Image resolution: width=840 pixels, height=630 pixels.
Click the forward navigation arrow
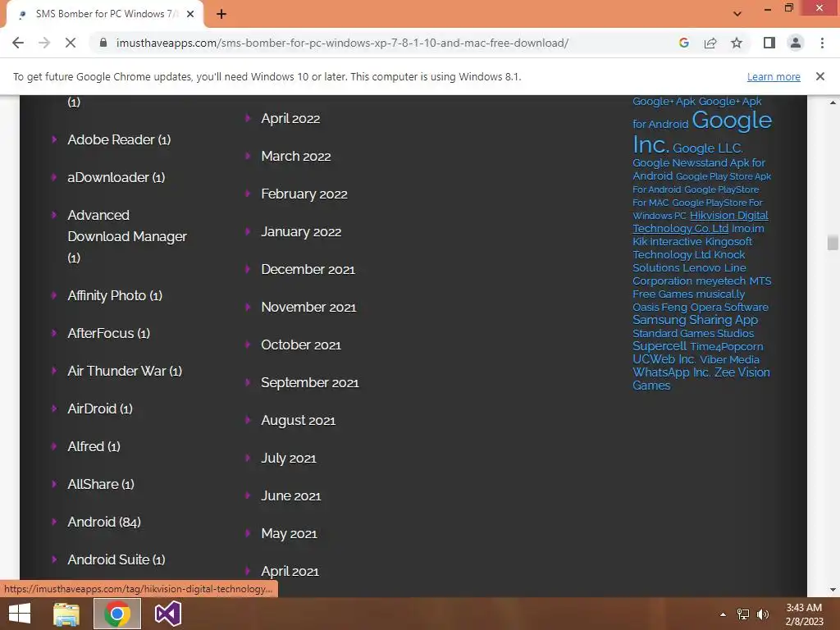tap(44, 43)
